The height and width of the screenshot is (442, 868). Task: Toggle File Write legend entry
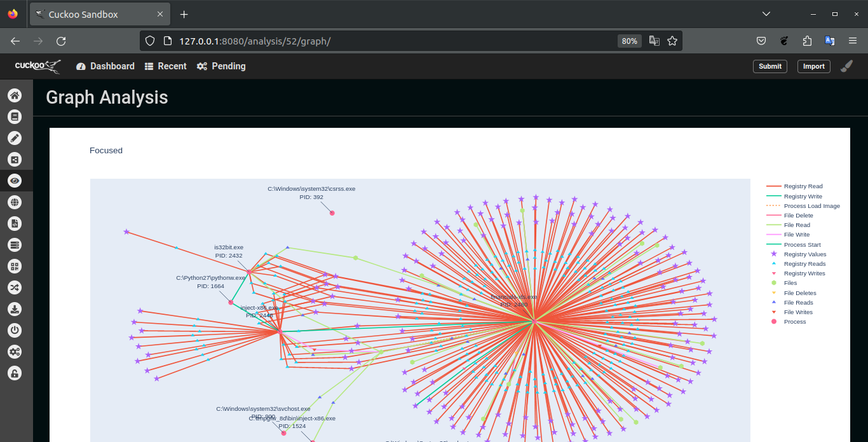pos(789,235)
